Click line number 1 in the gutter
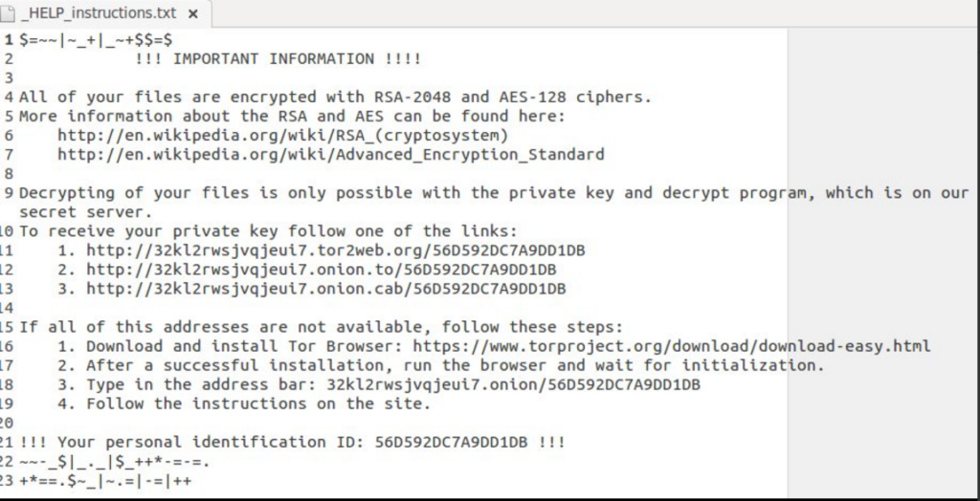980x501 pixels. (8, 39)
